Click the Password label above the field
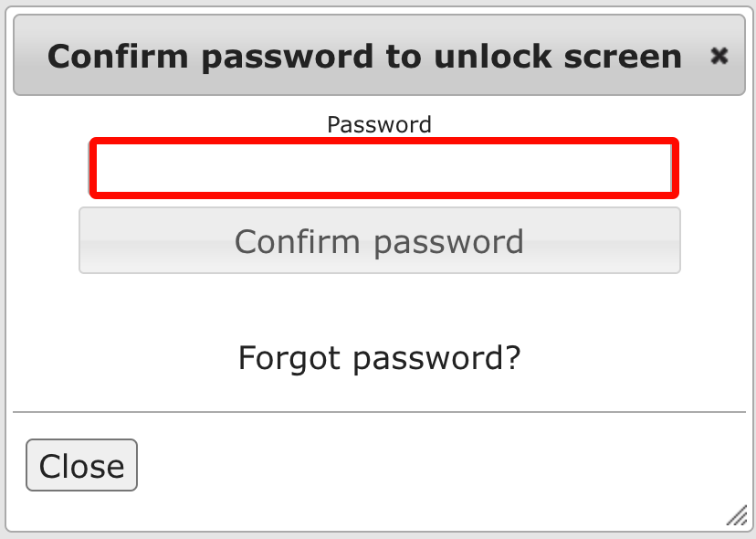 pos(379,124)
